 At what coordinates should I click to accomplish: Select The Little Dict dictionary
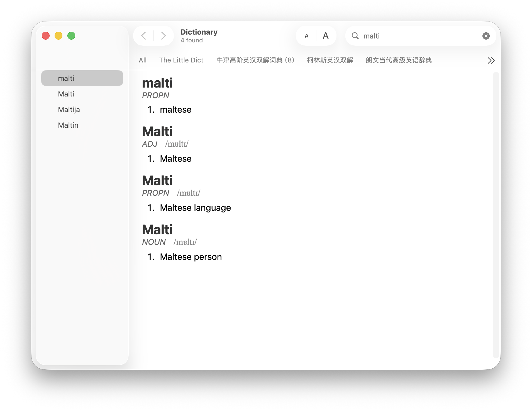(x=181, y=60)
